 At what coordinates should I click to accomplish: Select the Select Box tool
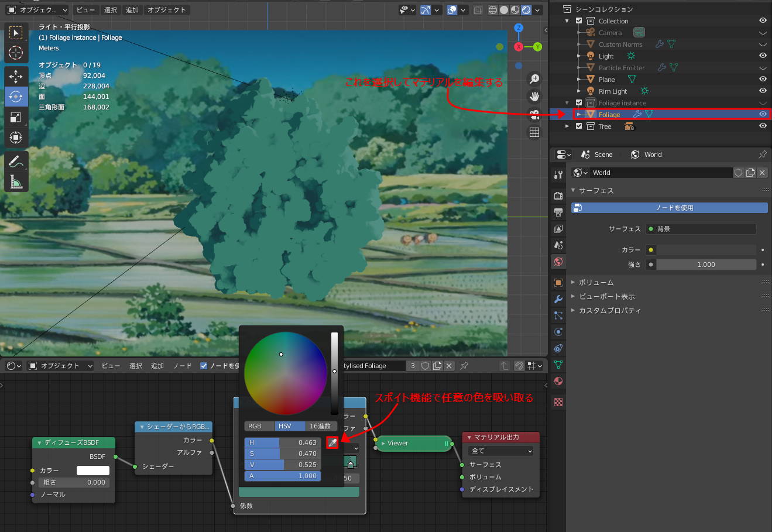tap(16, 33)
